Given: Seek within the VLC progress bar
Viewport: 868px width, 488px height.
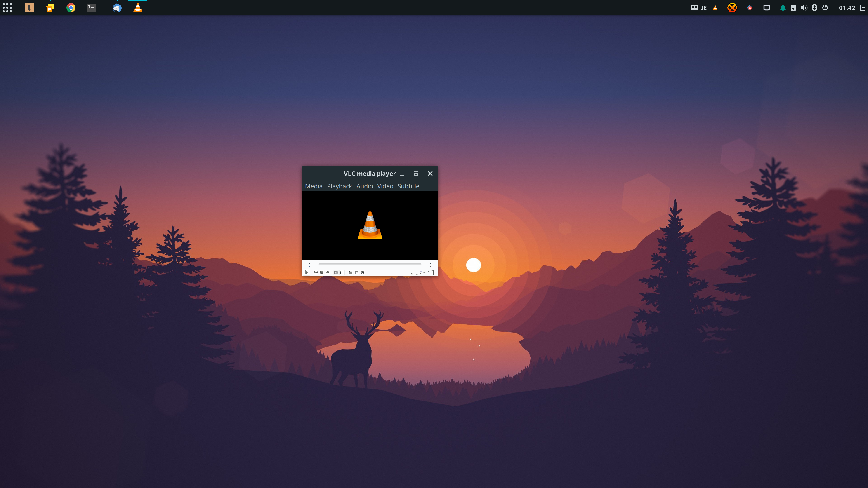Looking at the screenshot, I should [x=370, y=264].
